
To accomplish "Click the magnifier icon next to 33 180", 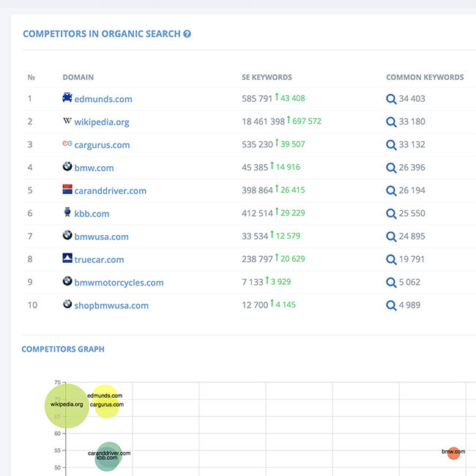I will 391,122.
